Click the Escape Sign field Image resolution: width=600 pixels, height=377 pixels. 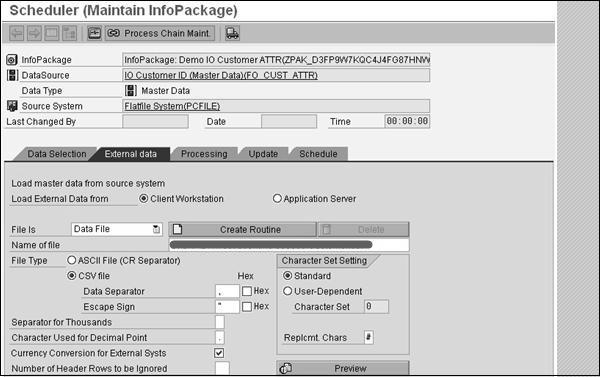(x=227, y=307)
